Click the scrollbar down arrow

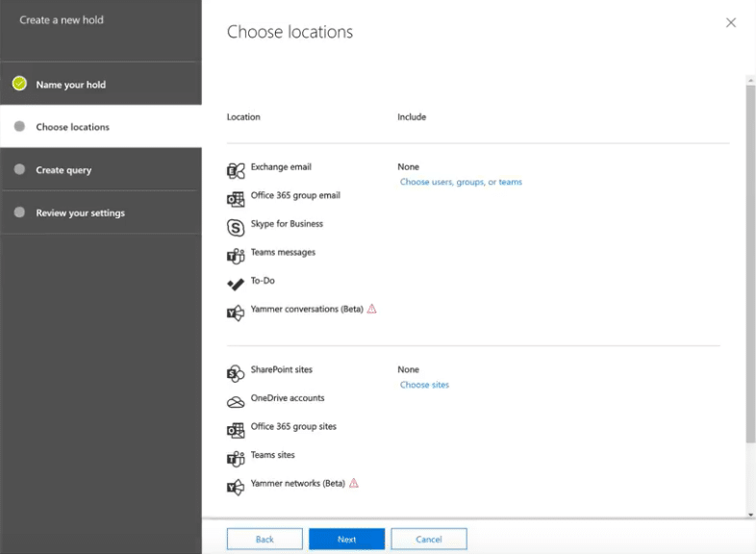point(750,515)
